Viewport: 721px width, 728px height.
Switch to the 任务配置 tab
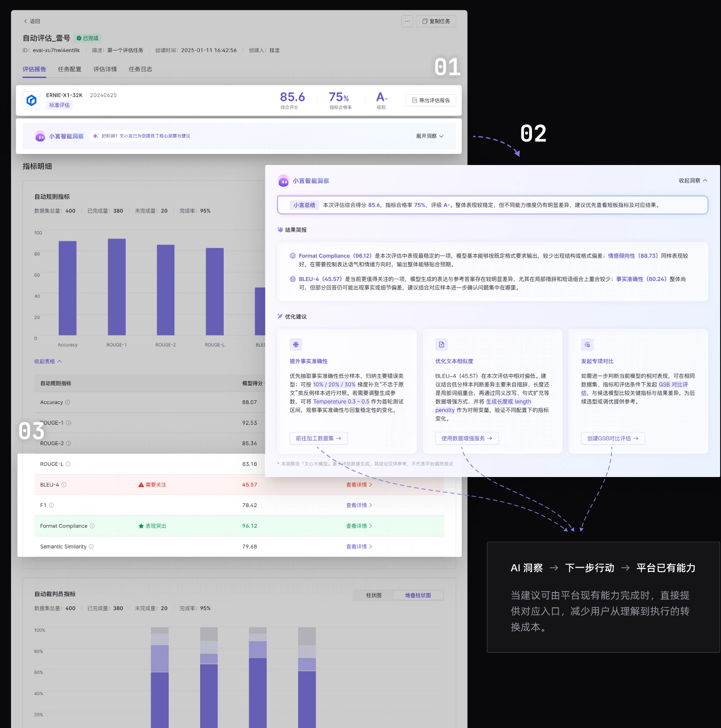(70, 69)
